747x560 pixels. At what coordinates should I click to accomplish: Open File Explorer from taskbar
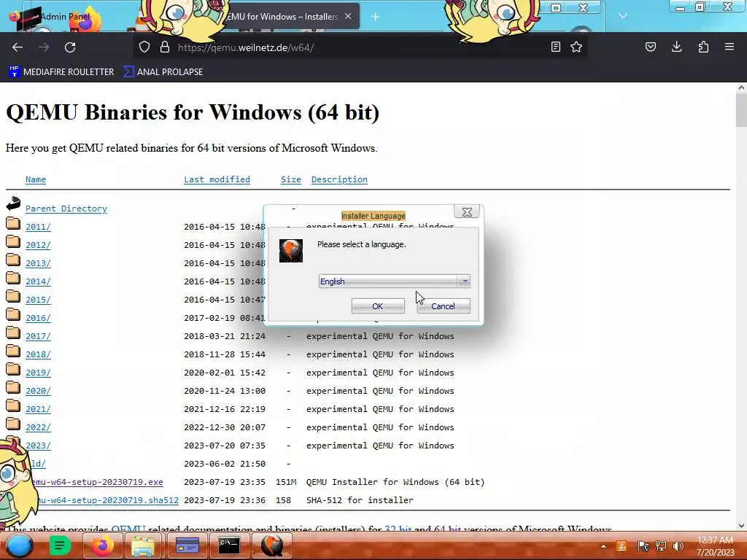(143, 545)
